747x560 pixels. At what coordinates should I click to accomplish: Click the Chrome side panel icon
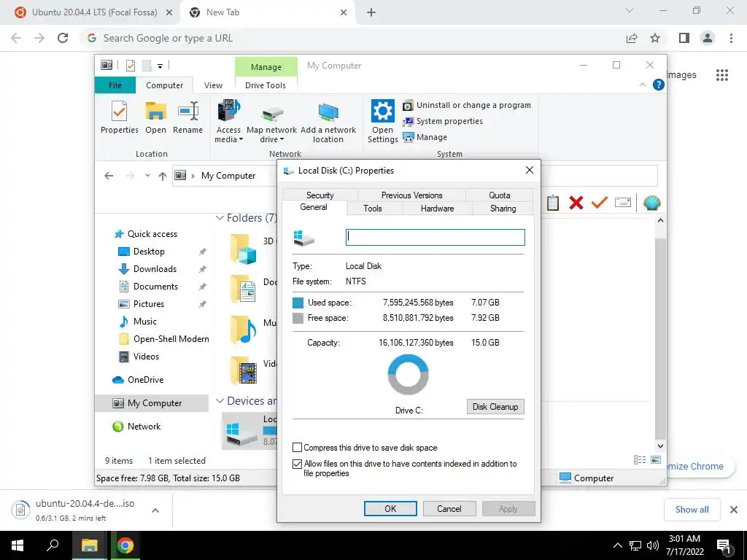(684, 38)
